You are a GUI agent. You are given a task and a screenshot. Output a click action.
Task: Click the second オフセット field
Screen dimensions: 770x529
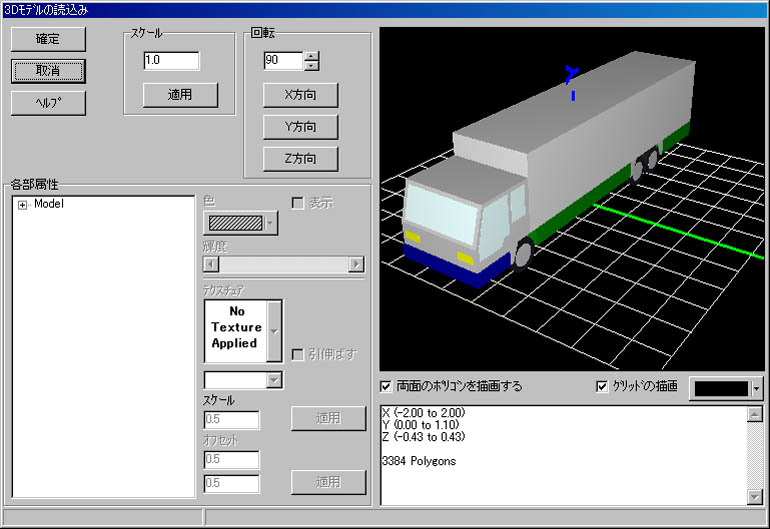point(231,483)
